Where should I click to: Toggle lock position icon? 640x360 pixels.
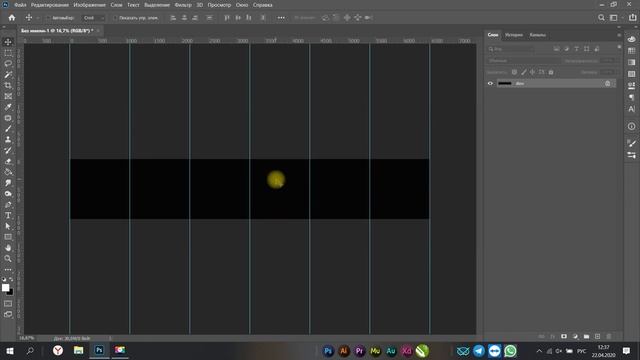[532, 72]
